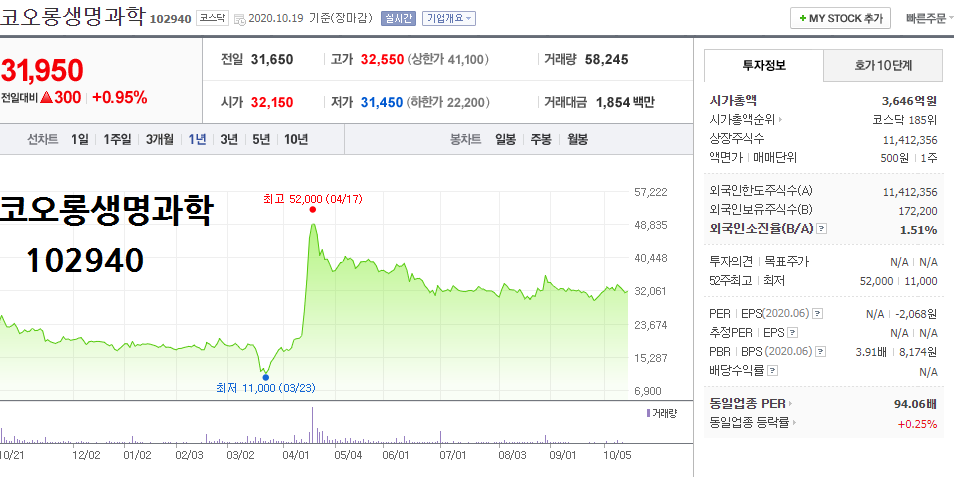Click help icon next to 배당수익률
957x477 pixels.
tap(772, 371)
